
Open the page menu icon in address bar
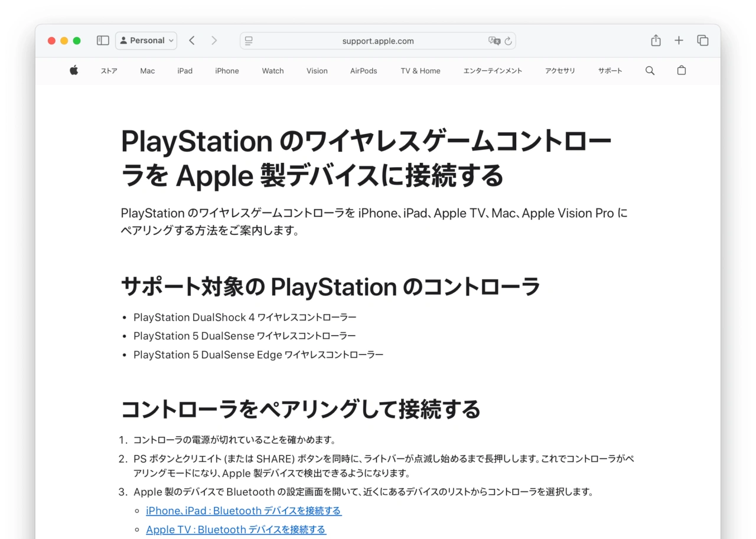tap(249, 41)
